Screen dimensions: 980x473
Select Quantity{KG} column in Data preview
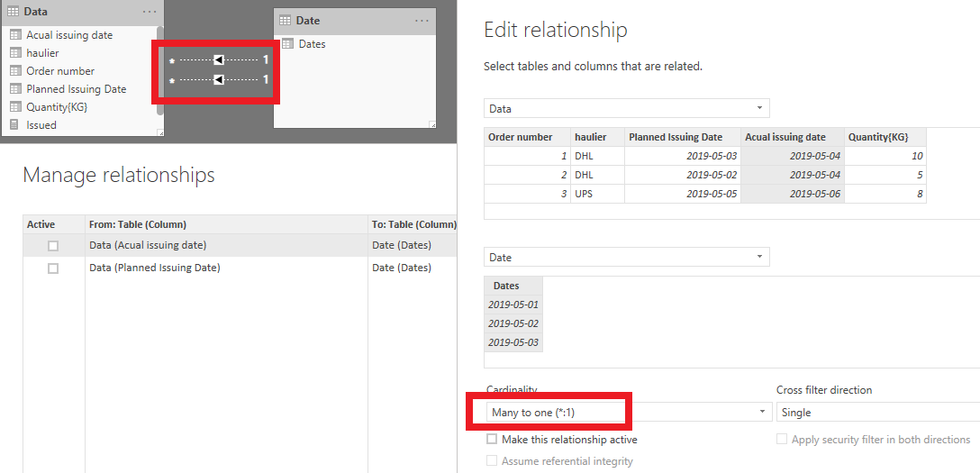click(885, 138)
